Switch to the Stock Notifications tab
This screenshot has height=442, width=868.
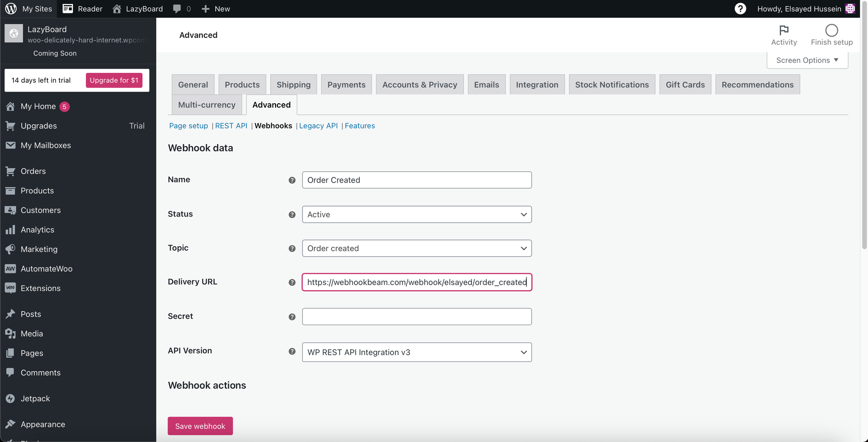coord(612,85)
